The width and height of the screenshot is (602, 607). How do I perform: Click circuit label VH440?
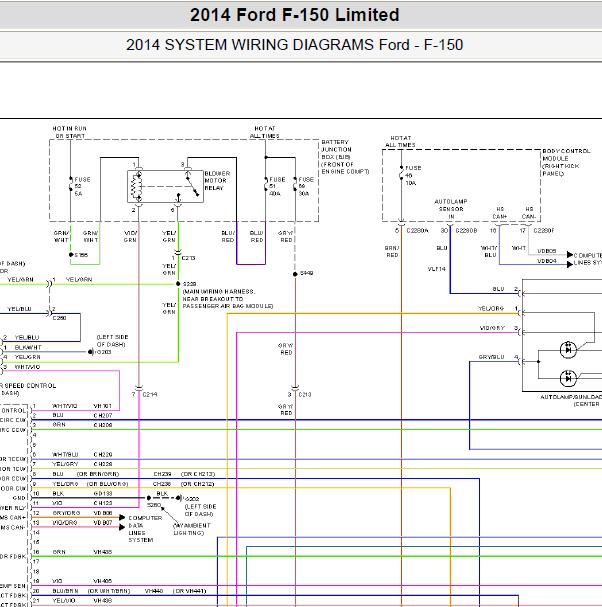(x=154, y=591)
